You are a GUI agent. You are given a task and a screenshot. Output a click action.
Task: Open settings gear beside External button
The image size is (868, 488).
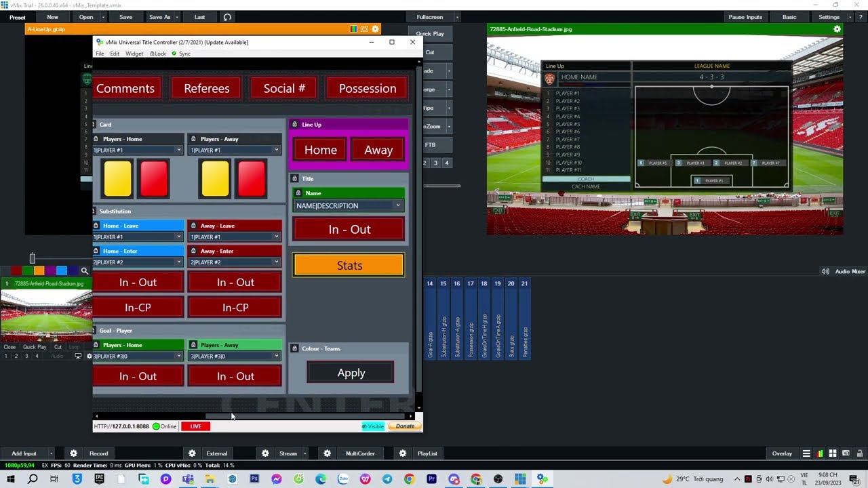192,453
